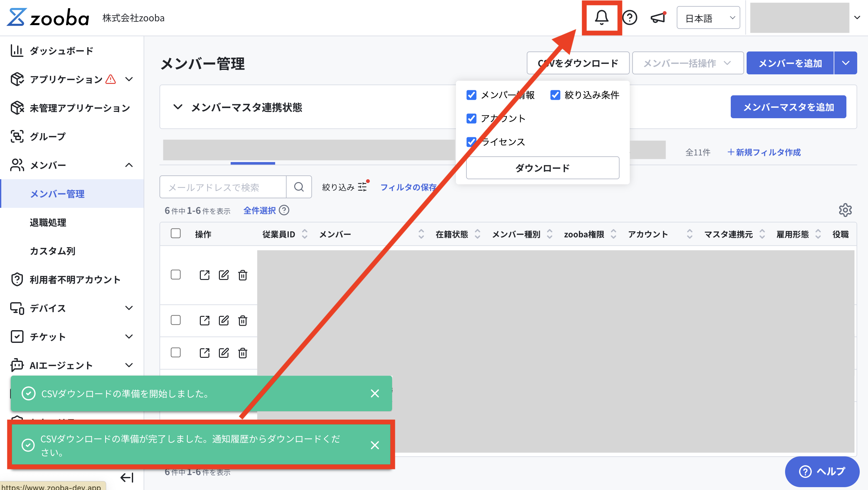
Task: Tick the third member row checkbox
Action: [x=176, y=352]
